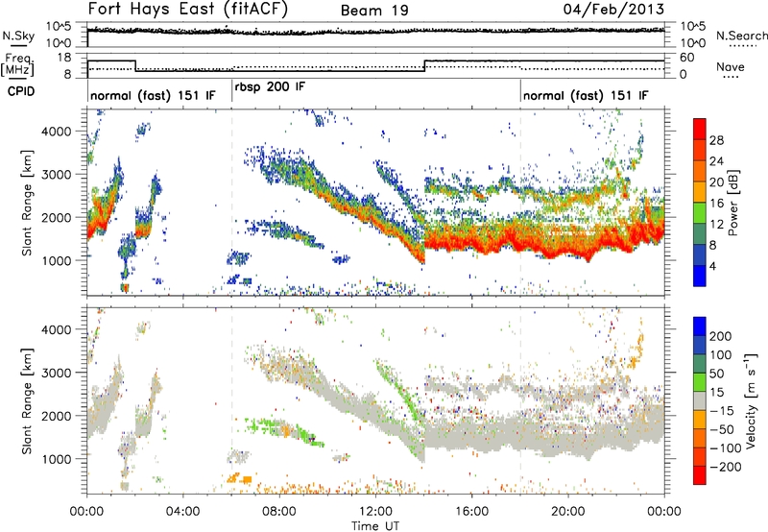Click the 'Velocity [m s-1]' colorbar title
This screenshot has width=768, height=532.
[752, 400]
